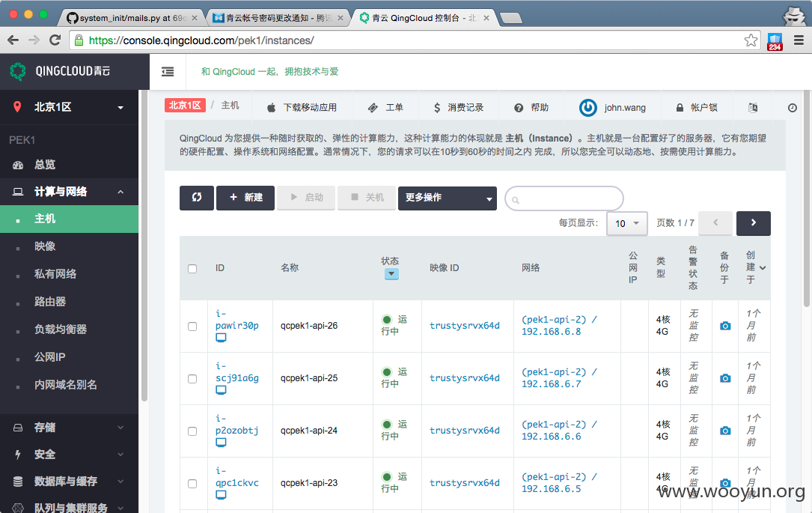Screen dimensions: 812x513
Task: Click the browser extension shield icon
Action: tap(775, 41)
